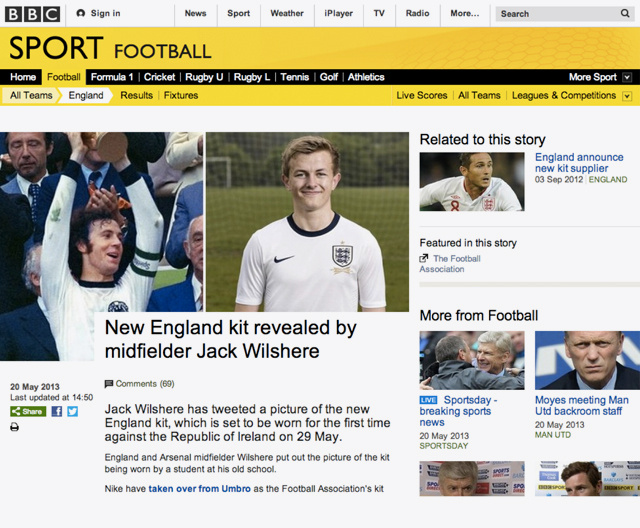640x528 pixels.
Task: Click the article headline about Jack Wilshere
Action: click(231, 339)
